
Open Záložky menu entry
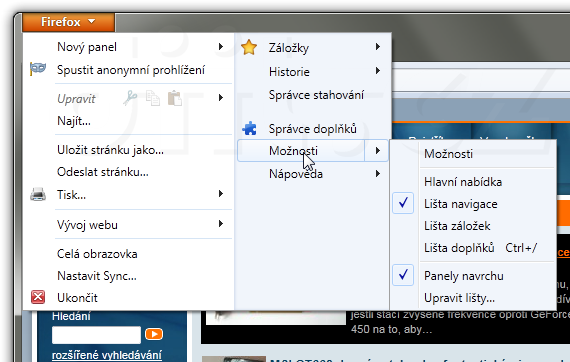click(x=289, y=48)
